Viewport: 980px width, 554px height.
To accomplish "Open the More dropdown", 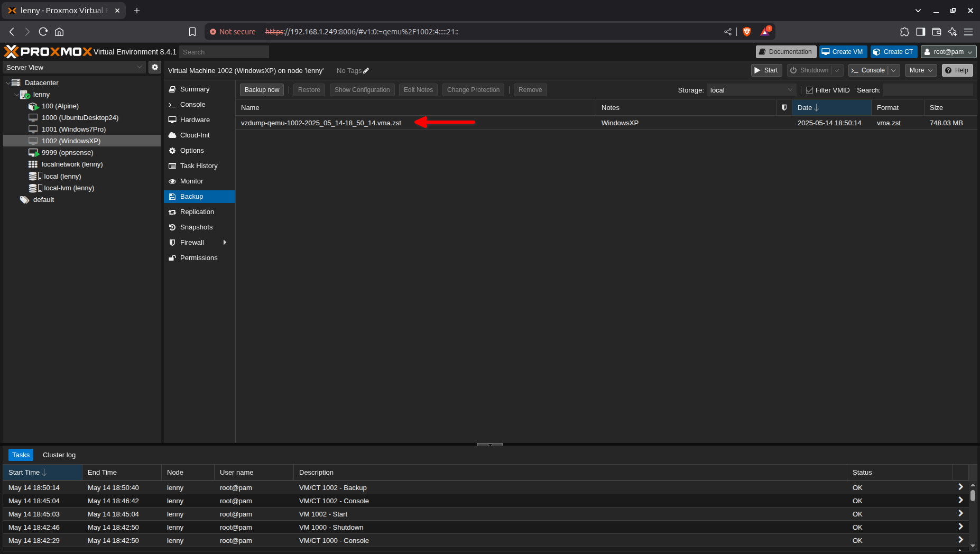I will [x=921, y=70].
